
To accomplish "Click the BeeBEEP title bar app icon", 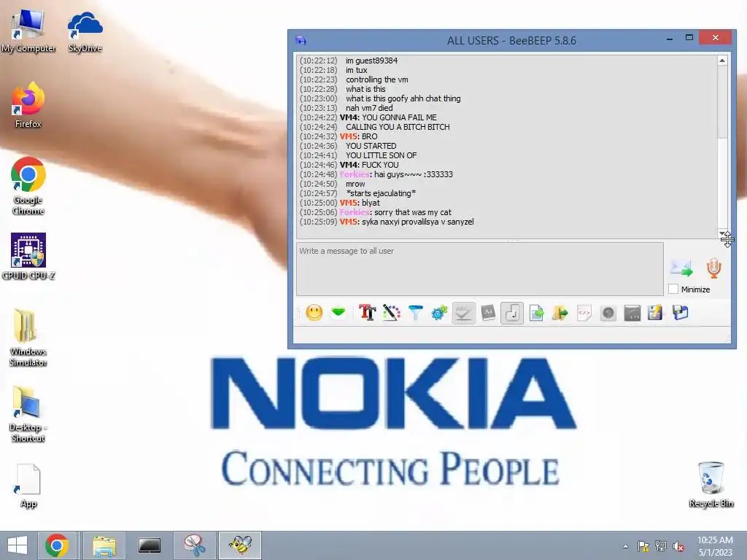I will (301, 40).
